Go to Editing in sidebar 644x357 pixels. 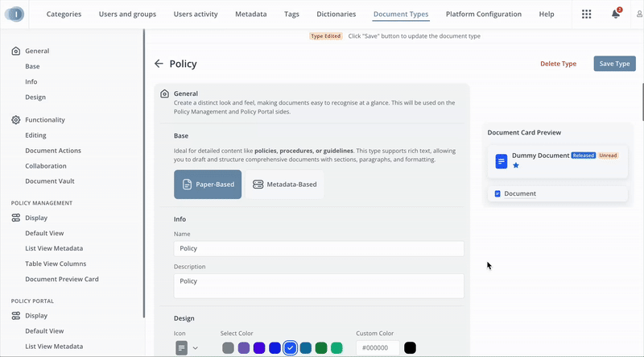tap(35, 135)
